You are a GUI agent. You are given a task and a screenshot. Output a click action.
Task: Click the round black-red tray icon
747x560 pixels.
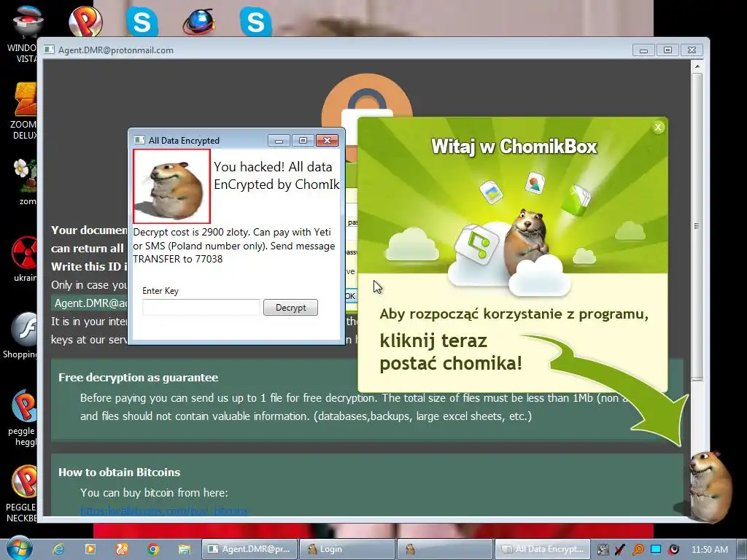[673, 550]
